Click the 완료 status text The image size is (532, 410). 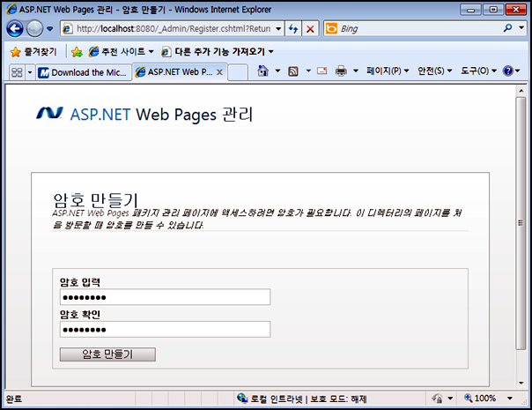tap(14, 399)
